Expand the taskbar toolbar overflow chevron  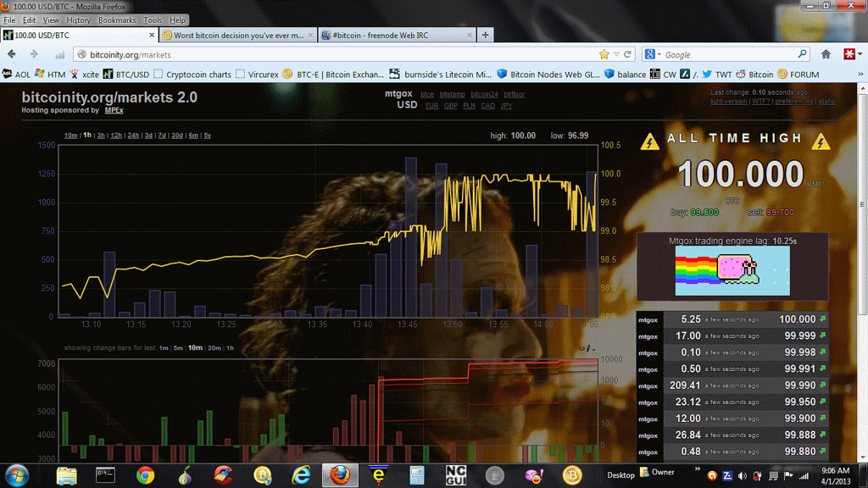[x=697, y=469]
